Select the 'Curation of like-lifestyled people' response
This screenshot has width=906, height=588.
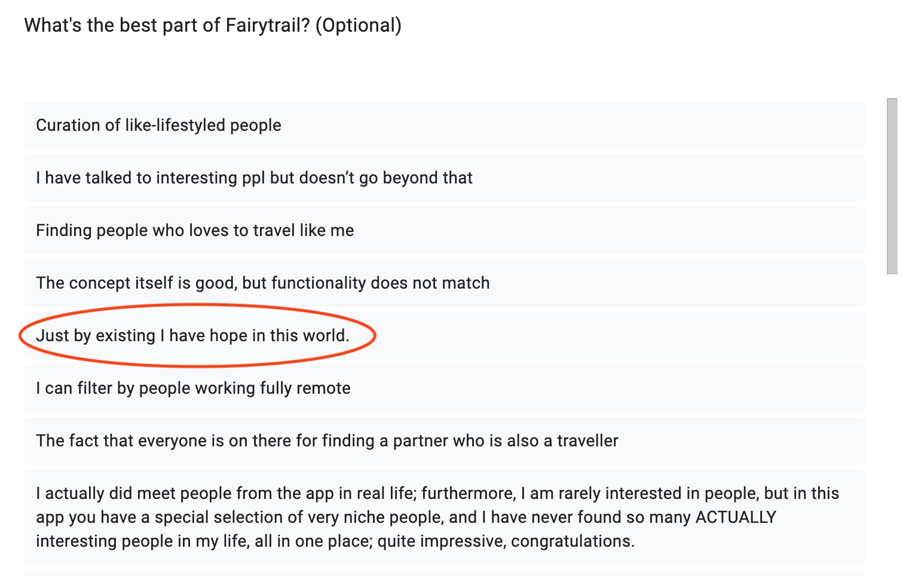[444, 125]
